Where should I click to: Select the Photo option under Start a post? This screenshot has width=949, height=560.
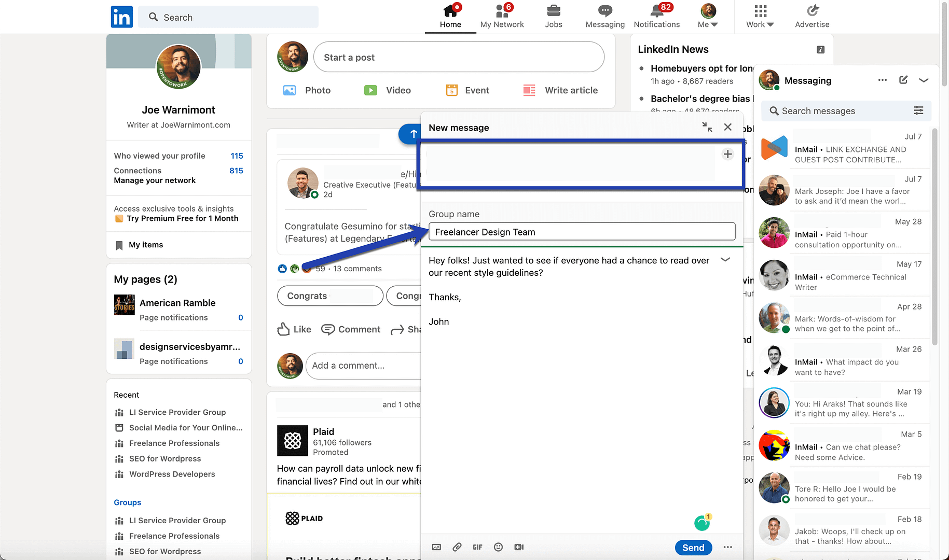[307, 90]
